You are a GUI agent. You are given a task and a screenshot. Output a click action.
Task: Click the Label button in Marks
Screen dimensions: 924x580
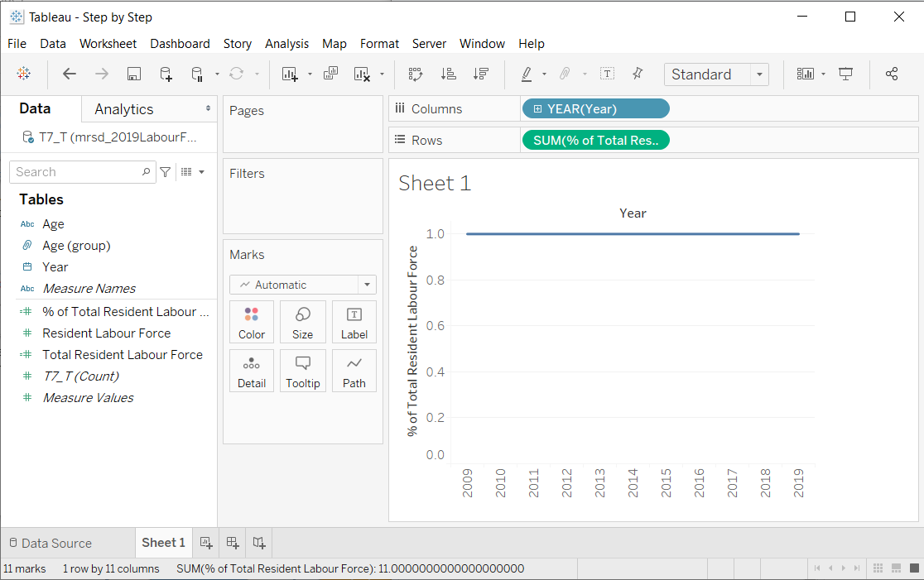354,323
